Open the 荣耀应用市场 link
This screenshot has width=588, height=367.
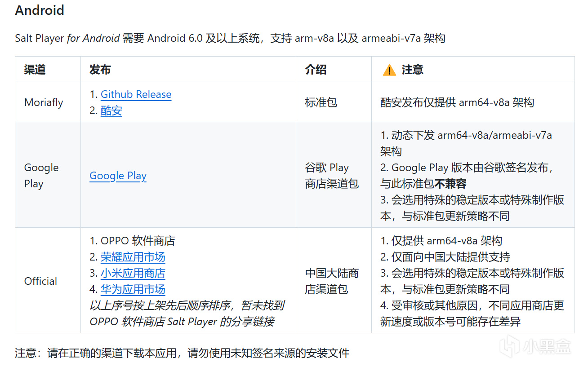(133, 257)
